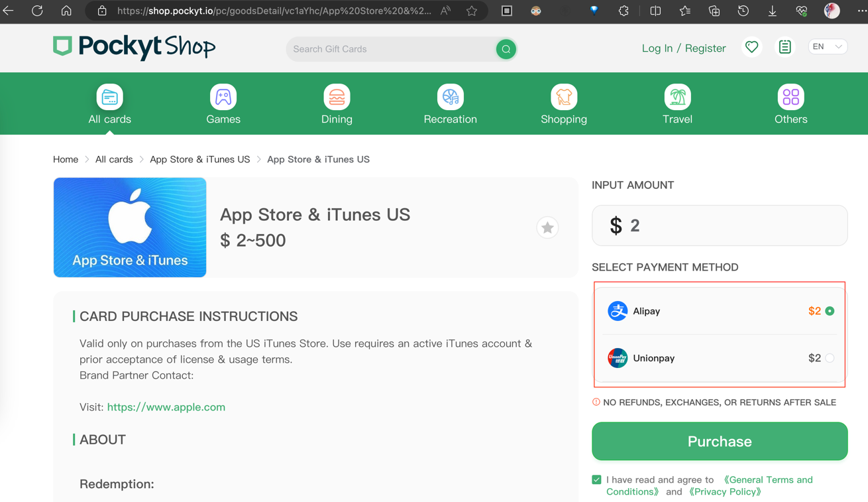This screenshot has height=502, width=868.
Task: Click the Log In / Register link
Action: pos(683,48)
